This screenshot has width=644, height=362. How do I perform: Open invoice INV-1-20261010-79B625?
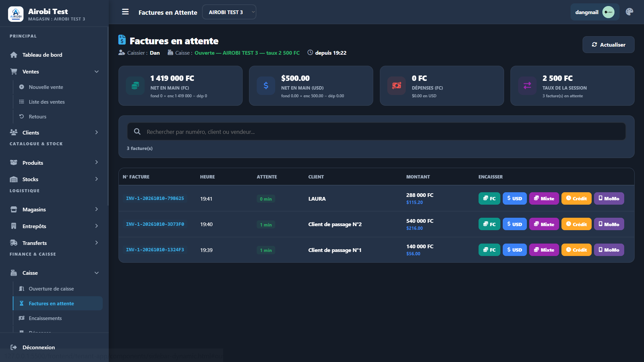pyautogui.click(x=155, y=199)
